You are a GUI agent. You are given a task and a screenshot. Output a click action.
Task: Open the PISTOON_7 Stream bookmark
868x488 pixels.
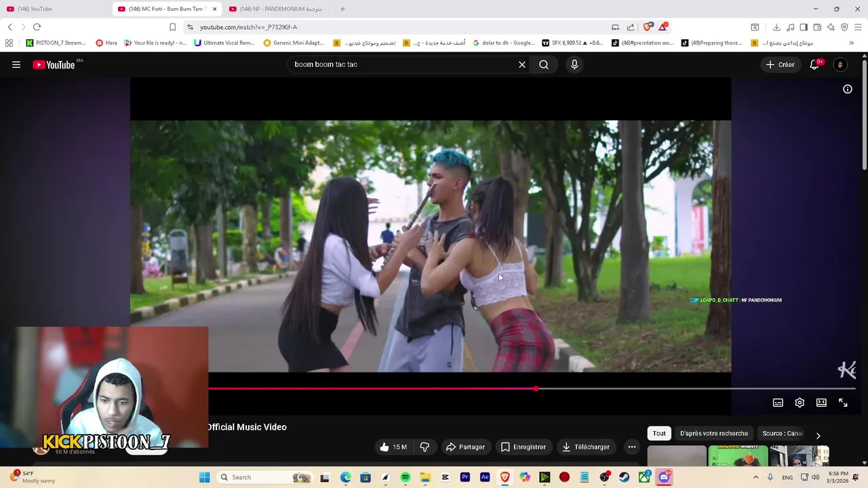(x=56, y=43)
